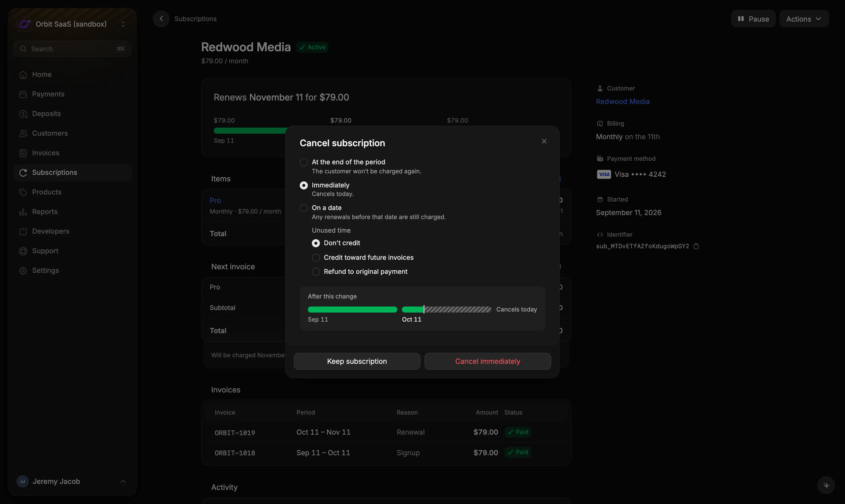
Task: Choose 'Refund to original payment' option
Action: 316,272
